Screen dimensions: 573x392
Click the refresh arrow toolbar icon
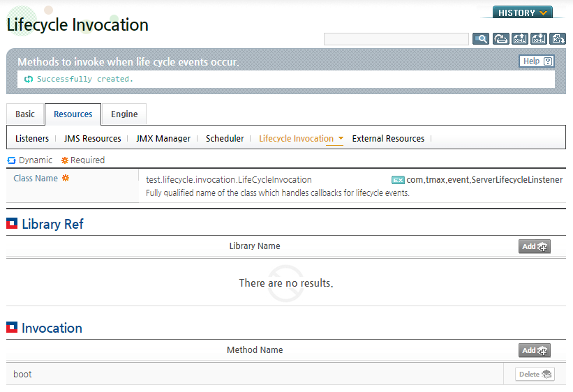500,39
